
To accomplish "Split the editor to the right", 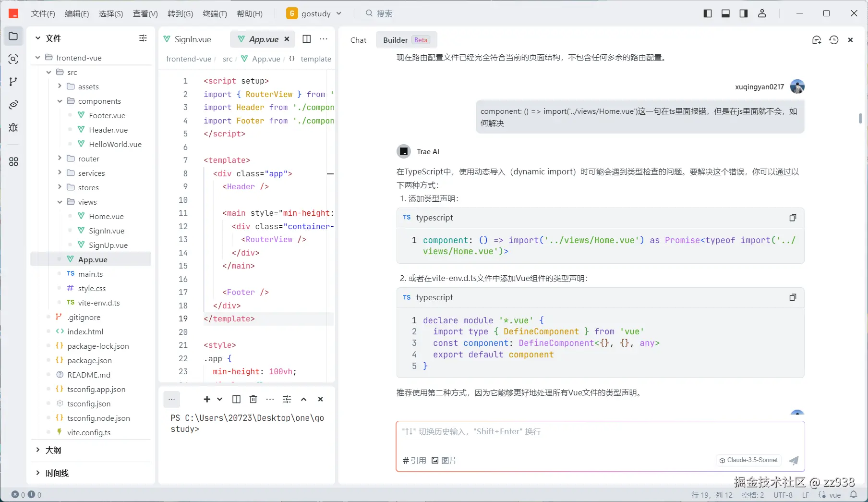I will pos(307,39).
